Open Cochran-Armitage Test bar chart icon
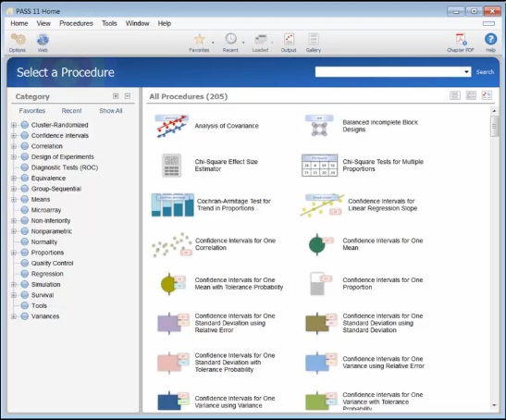506x420 pixels. click(x=173, y=204)
